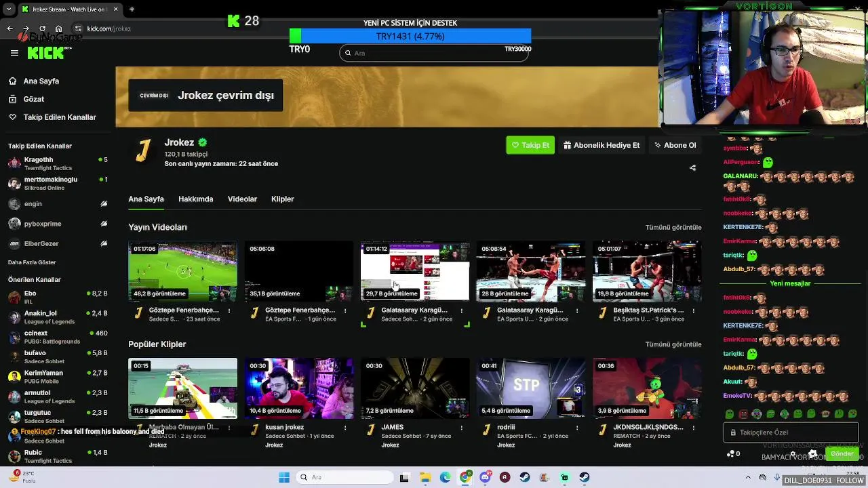Screen dimensions: 868x488
Task: Send chat message with Gönder button
Action: [842, 453]
